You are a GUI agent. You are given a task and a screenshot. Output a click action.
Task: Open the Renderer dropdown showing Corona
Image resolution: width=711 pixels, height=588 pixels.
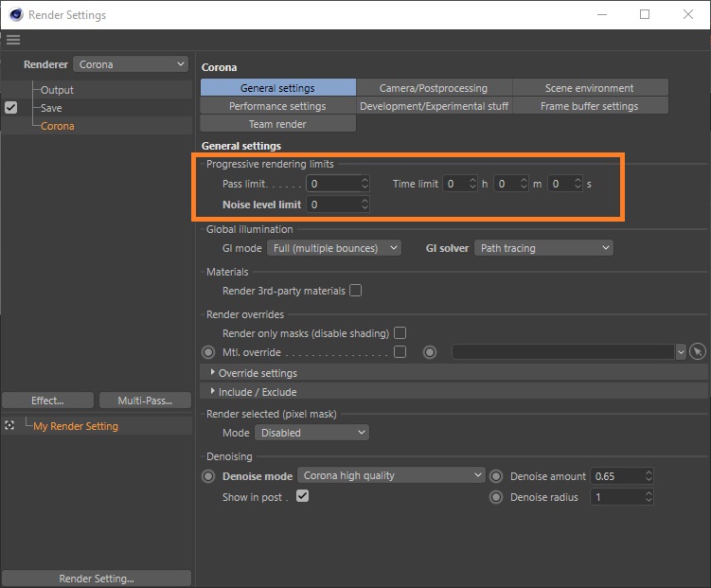tap(131, 64)
